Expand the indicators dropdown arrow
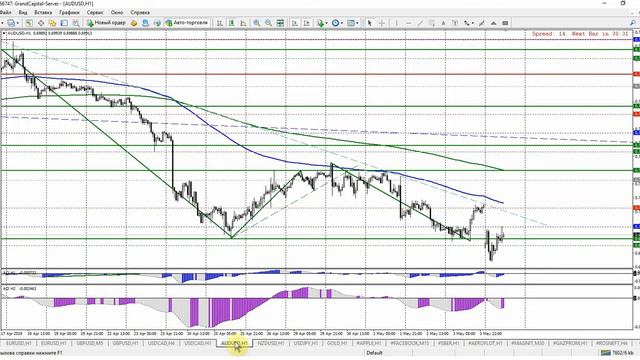Screen dimensions: 640x360 (x=327, y=23)
